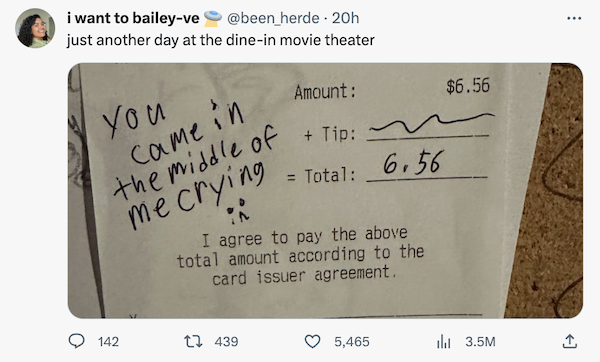600x362 pixels.
Task: Like the tweet with heart icon
Action: (312, 341)
